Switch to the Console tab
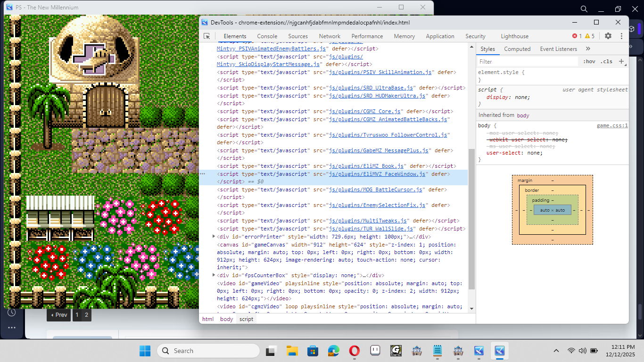The image size is (644, 362). coord(267,36)
